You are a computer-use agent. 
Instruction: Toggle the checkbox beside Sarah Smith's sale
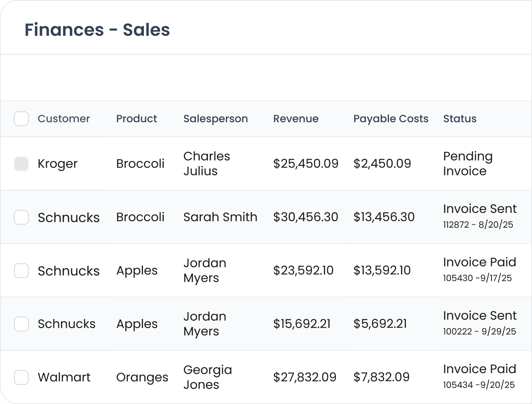click(21, 217)
